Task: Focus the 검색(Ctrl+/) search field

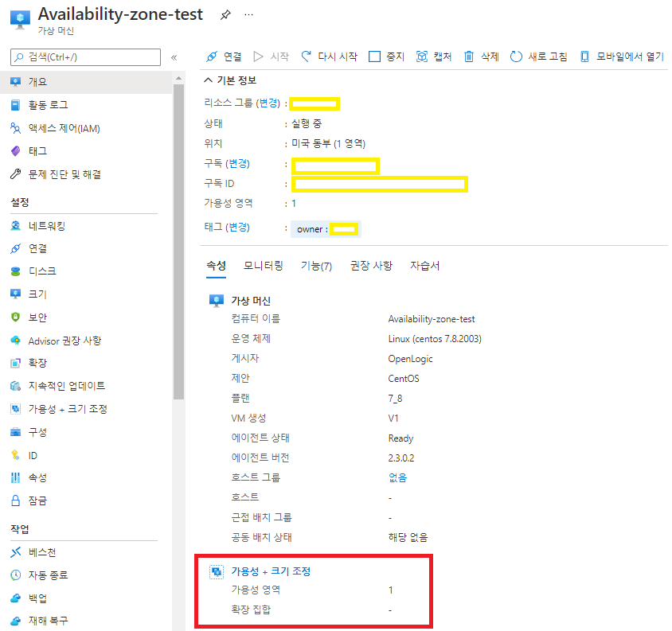Action: tap(86, 57)
